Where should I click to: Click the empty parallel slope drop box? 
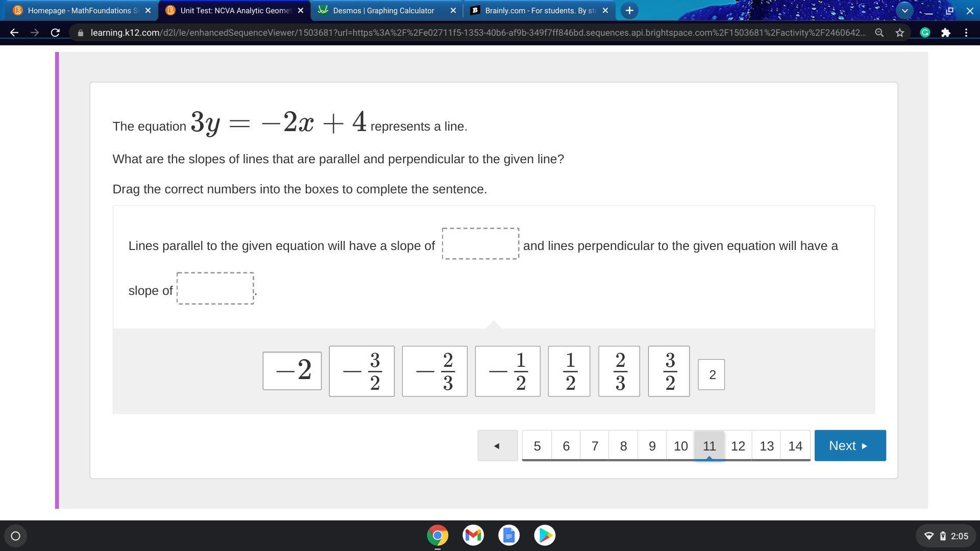click(x=480, y=244)
